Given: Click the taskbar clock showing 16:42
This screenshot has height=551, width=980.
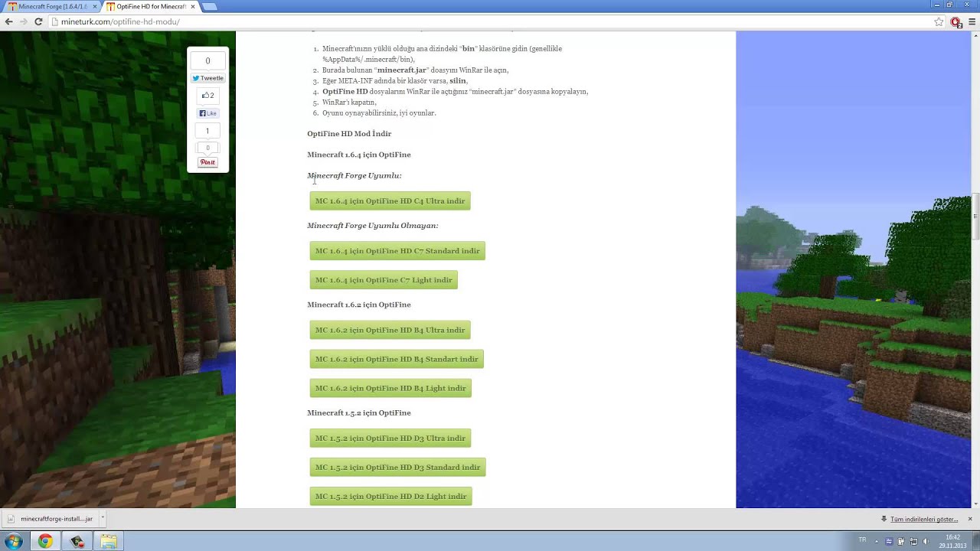Looking at the screenshot, I should coord(952,541).
